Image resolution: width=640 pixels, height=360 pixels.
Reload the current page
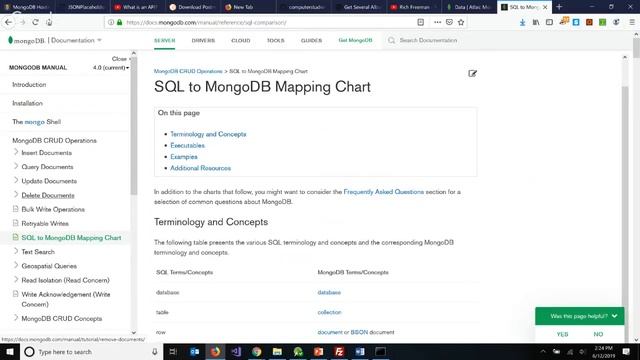pyautogui.click(x=36, y=22)
